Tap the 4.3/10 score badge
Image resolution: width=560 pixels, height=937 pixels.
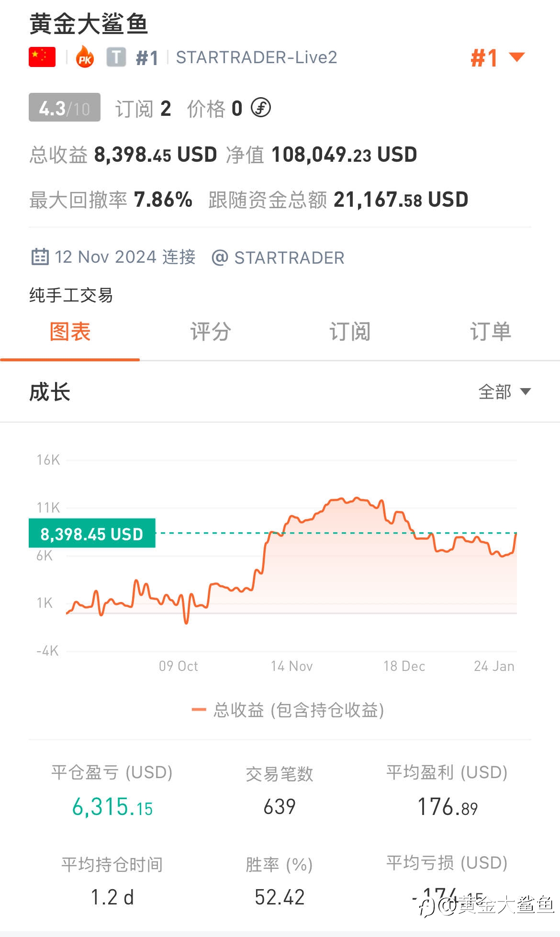point(65,108)
